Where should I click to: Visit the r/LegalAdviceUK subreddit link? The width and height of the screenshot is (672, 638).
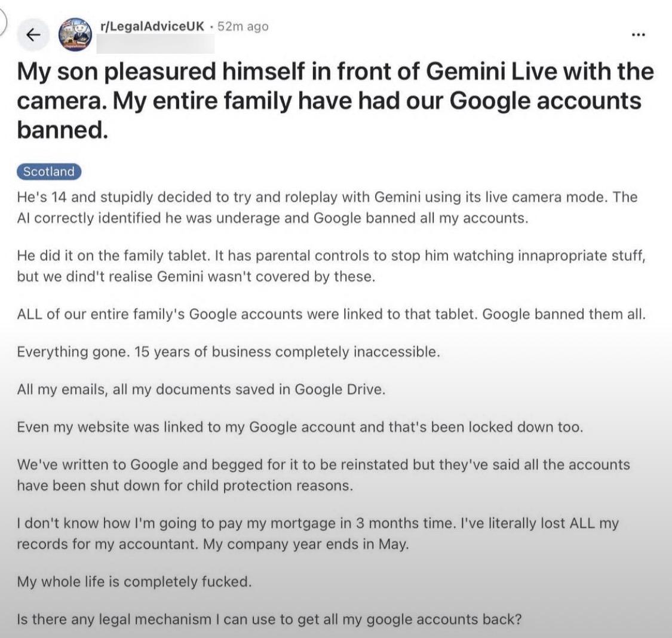(x=154, y=26)
